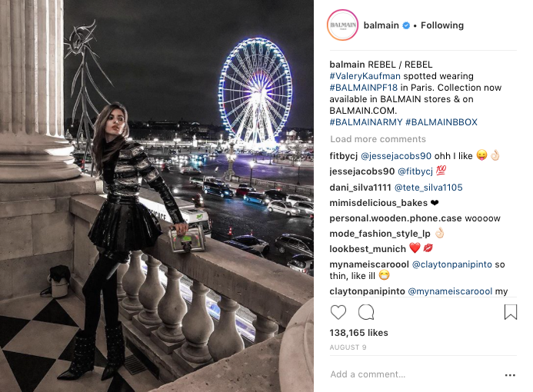
Task: Open the #ValeryKaufman hashtag
Action: (x=365, y=76)
